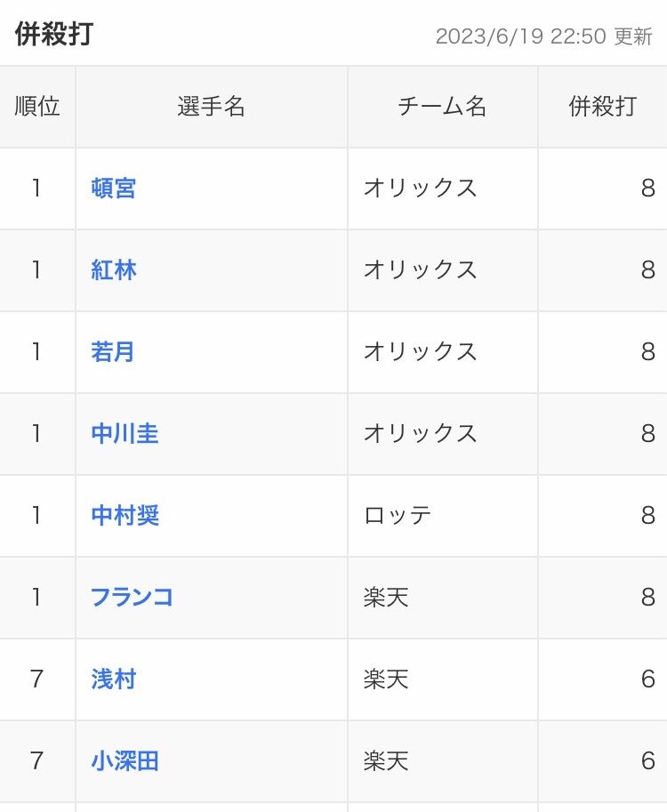Click the 2023/6/19 22:50 更新 timestamp

543,36
